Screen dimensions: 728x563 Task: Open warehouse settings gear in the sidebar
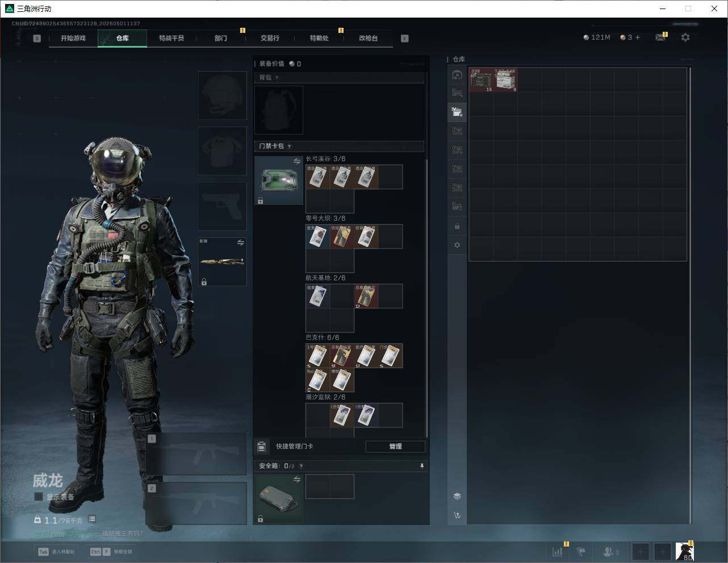tap(457, 245)
